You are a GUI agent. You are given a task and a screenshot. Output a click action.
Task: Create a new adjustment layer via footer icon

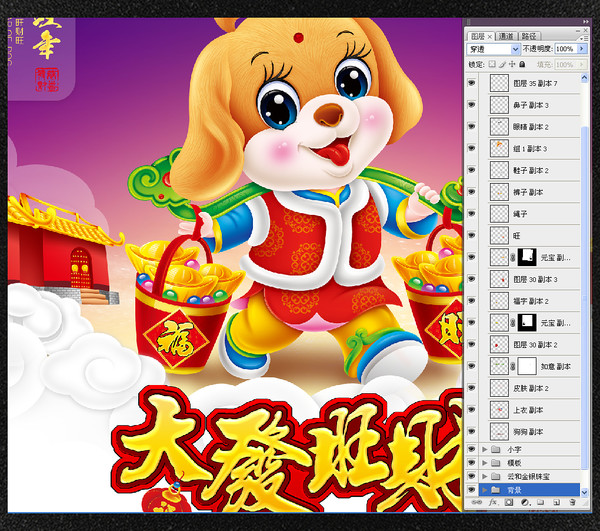pyautogui.click(x=525, y=502)
